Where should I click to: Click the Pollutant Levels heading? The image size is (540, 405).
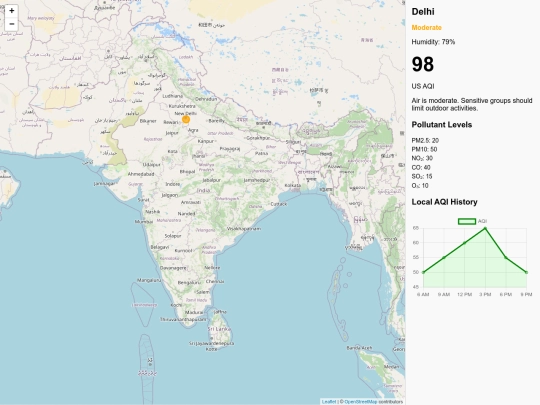pos(442,125)
